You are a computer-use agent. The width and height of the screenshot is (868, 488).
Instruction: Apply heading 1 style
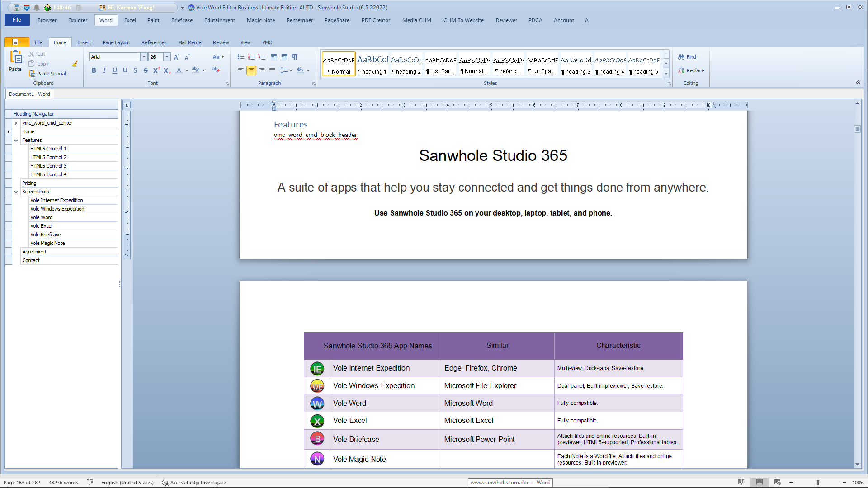pyautogui.click(x=373, y=64)
